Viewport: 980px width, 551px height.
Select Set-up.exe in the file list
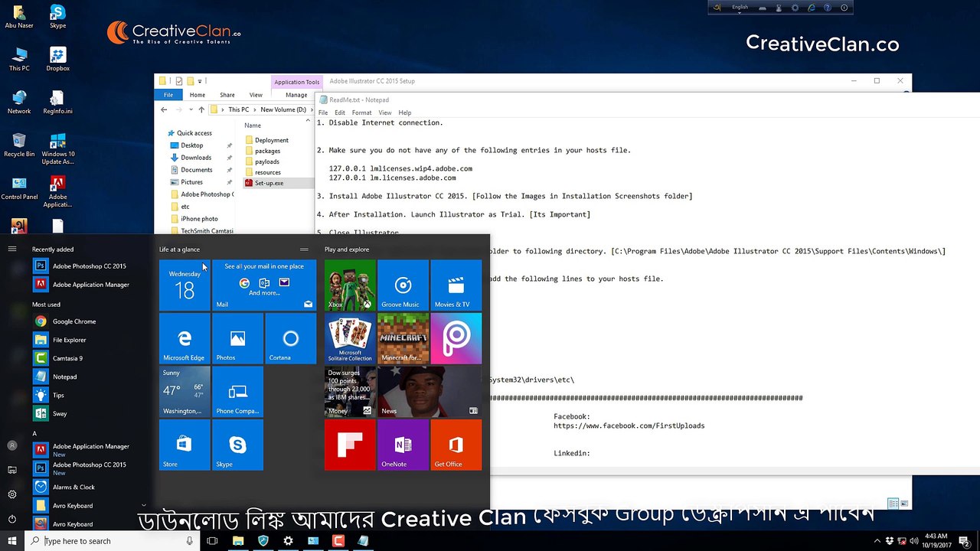269,183
